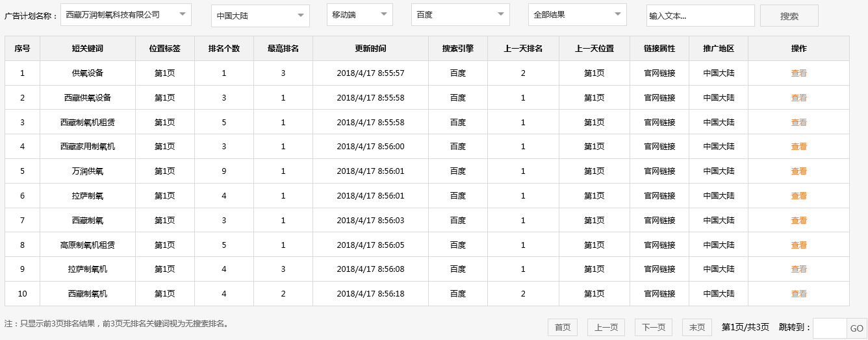
Task: Open 查看 for 西藏制氧机 in row 10
Action: (798, 294)
